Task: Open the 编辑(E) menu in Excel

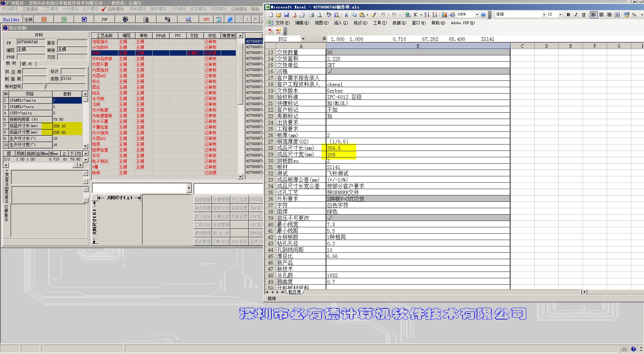Action: pos(302,23)
